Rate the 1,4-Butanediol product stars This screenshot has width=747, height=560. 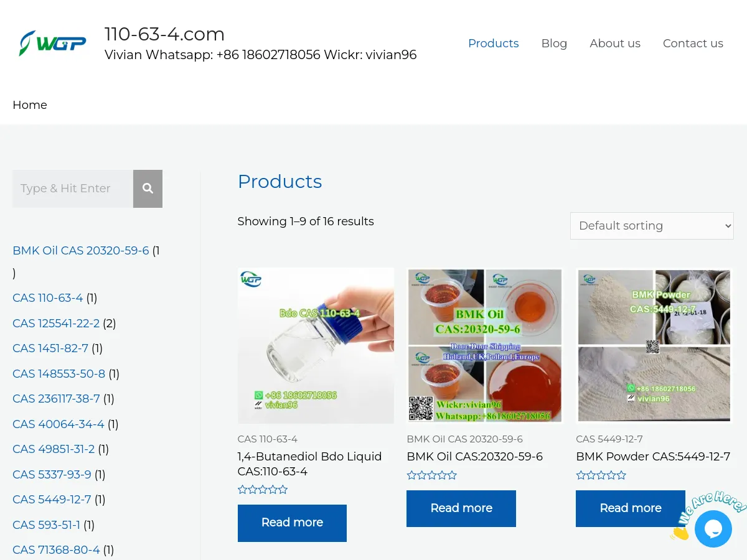coord(263,490)
